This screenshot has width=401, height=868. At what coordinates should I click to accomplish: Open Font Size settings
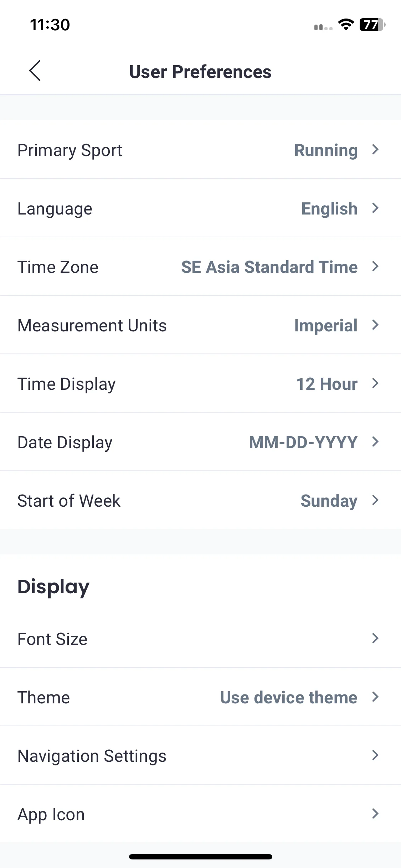click(200, 639)
